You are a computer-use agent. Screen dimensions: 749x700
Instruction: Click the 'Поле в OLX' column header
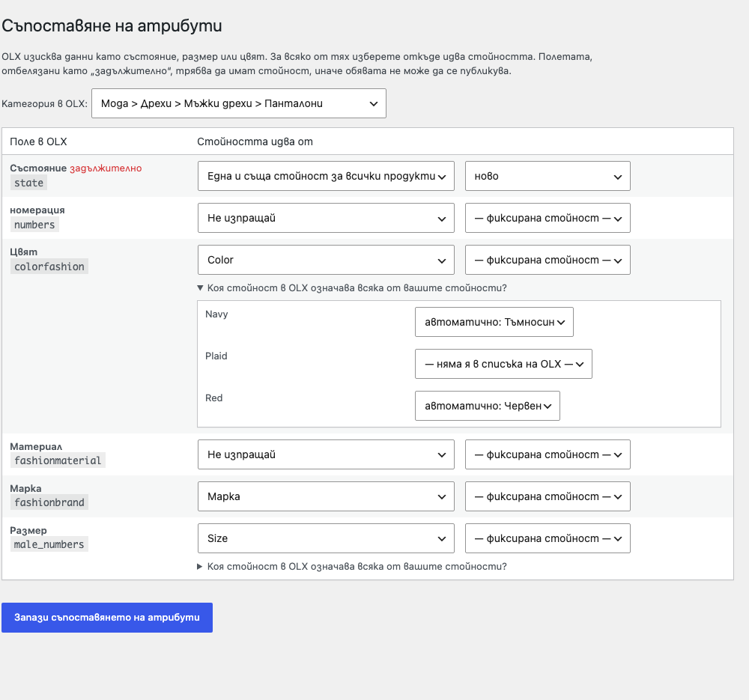38,141
